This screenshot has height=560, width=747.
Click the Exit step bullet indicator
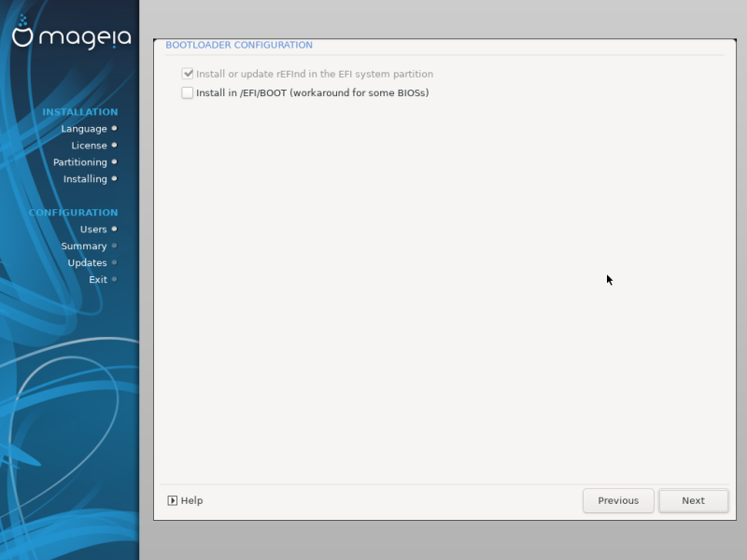[x=114, y=279]
